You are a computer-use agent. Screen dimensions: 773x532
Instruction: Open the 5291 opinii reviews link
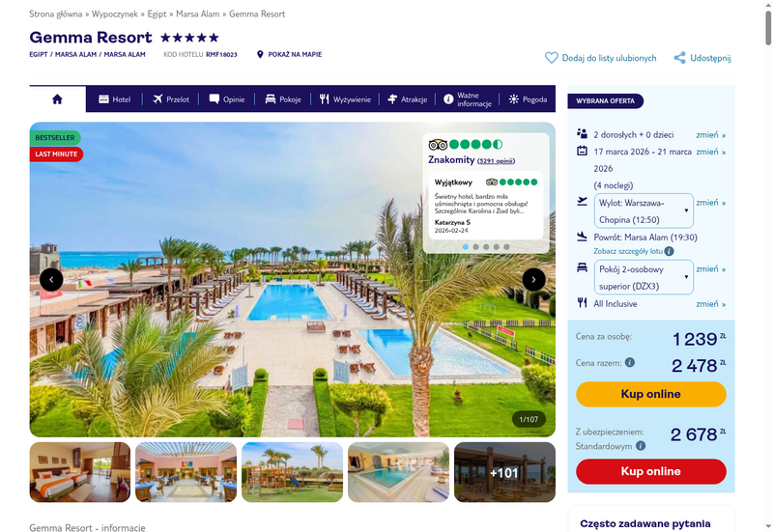tap(496, 161)
